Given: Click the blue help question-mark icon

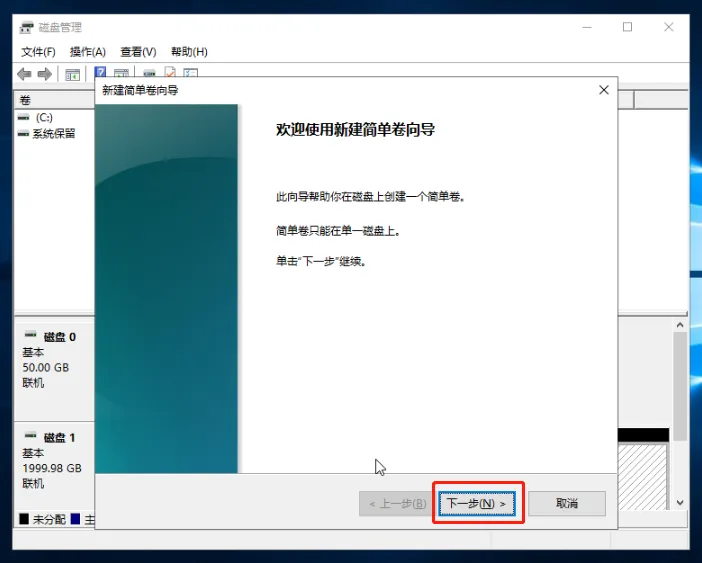Looking at the screenshot, I should click(100, 72).
